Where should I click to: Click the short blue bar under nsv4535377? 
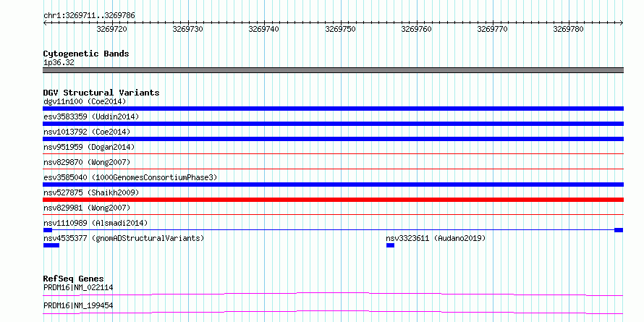[x=51, y=245]
